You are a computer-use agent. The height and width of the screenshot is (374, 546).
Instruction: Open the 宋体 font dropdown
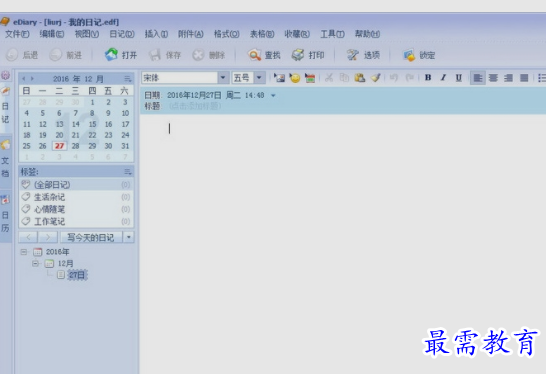(x=223, y=78)
